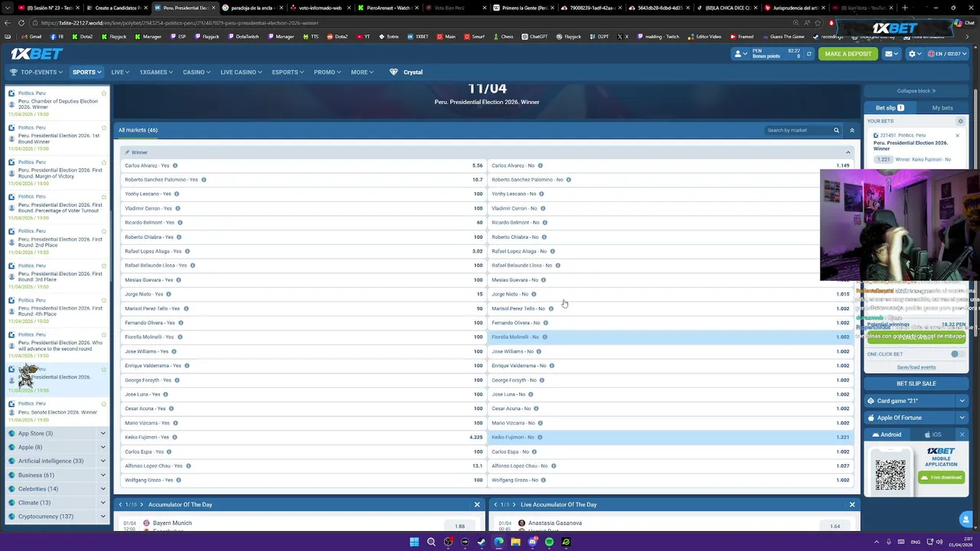The image size is (980, 551).
Task: Open the SPORTS menu
Action: (87, 72)
